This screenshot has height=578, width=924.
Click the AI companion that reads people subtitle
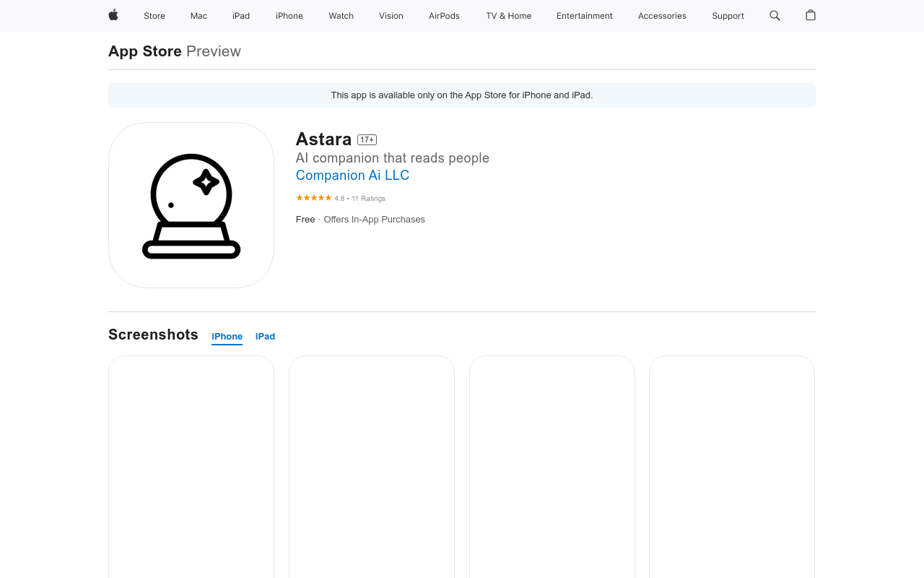393,158
